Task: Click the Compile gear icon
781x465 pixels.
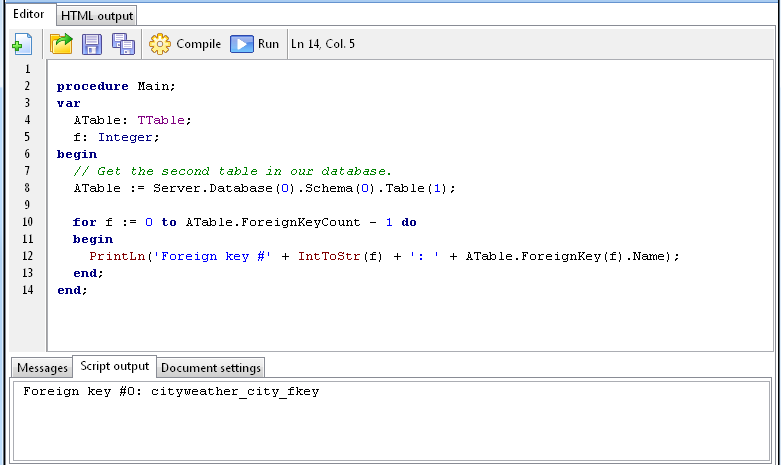Action: [159, 44]
